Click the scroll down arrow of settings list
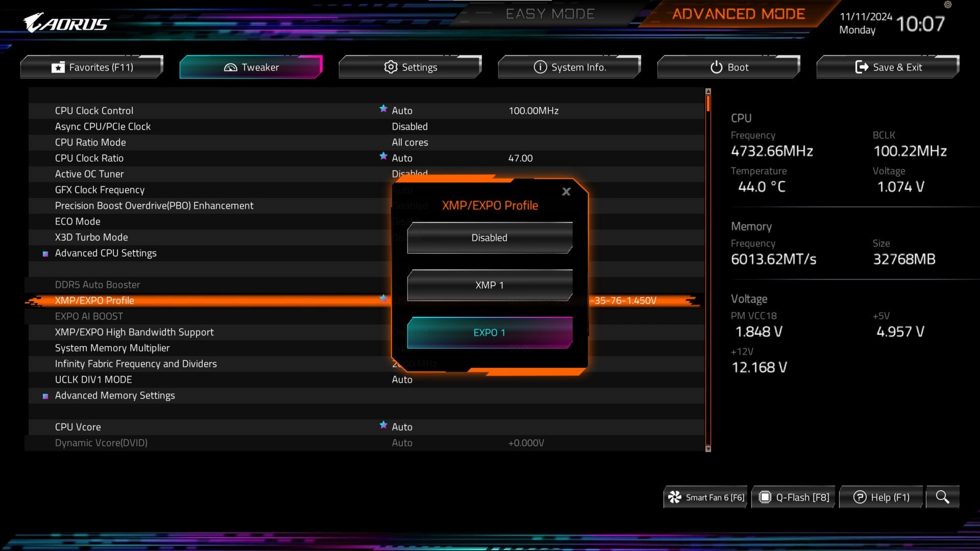This screenshot has height=551, width=980. (x=708, y=449)
